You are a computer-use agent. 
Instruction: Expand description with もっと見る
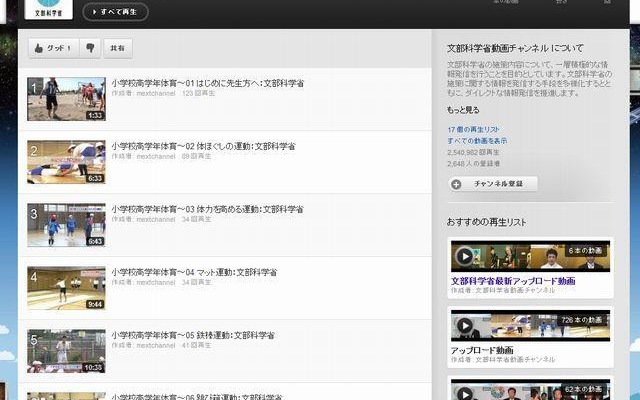point(463,110)
